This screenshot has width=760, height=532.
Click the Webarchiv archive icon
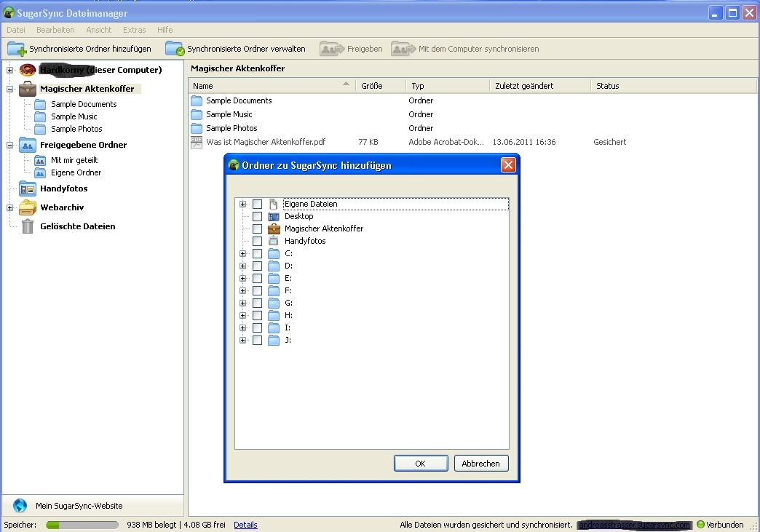click(28, 207)
